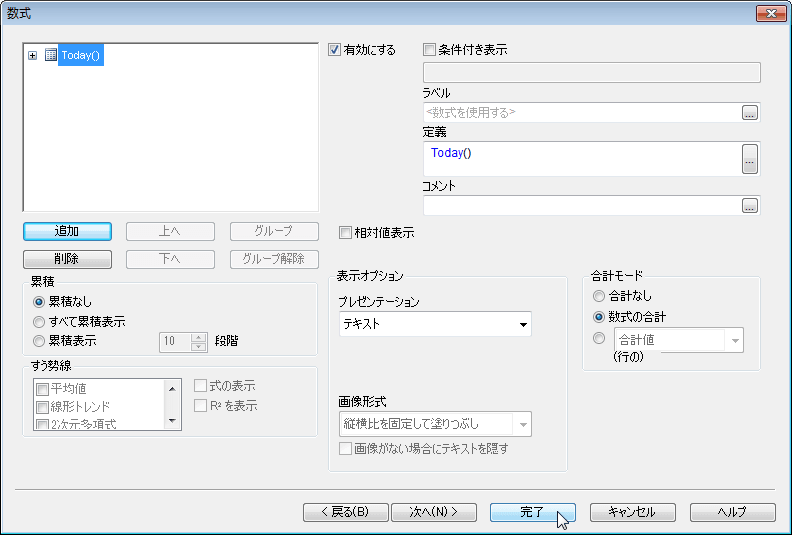Open the コメント editor ellipsis button
Viewport: 792px width, 535px height.
click(x=750, y=206)
